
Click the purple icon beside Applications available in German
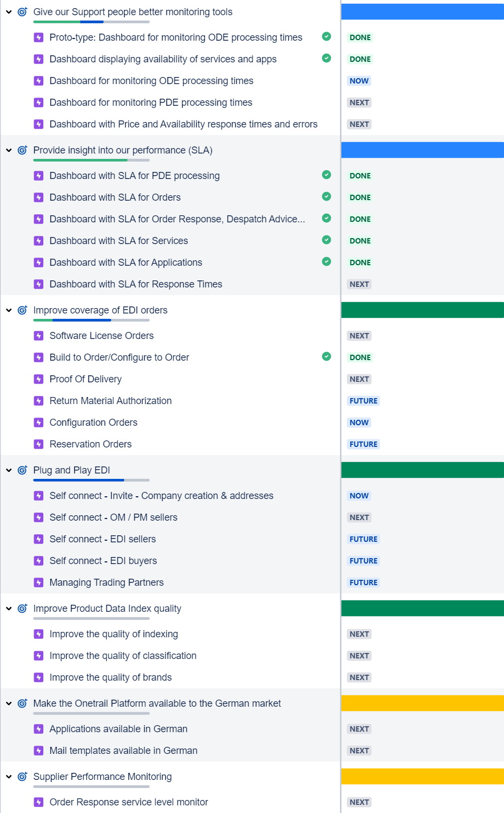point(38,729)
